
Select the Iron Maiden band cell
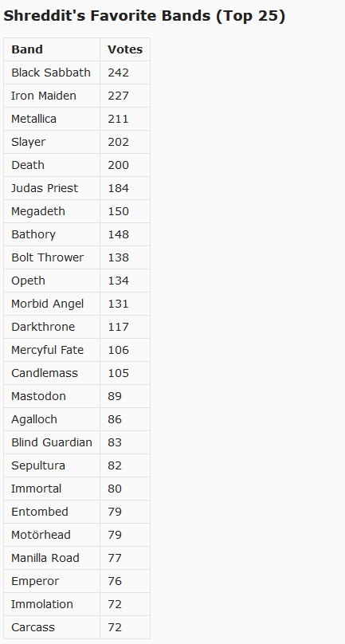coord(52,96)
